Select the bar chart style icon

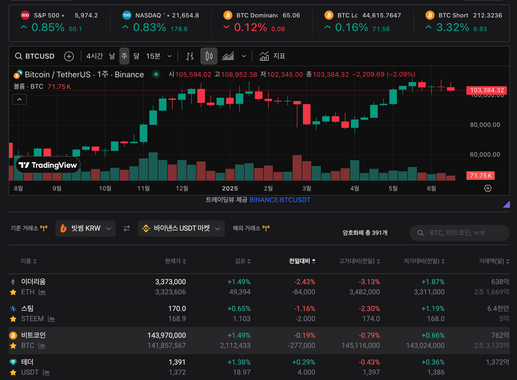point(190,56)
